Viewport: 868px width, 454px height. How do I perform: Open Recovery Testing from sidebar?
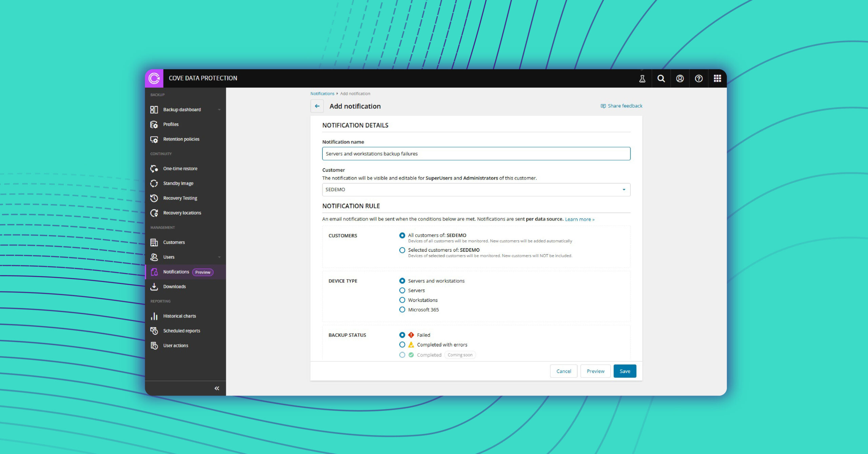tap(180, 198)
